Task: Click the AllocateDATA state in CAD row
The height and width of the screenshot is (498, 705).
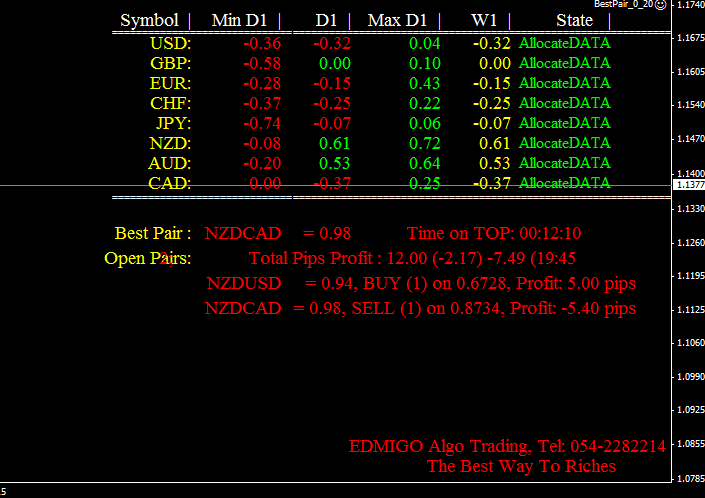Action: pyautogui.click(x=565, y=183)
